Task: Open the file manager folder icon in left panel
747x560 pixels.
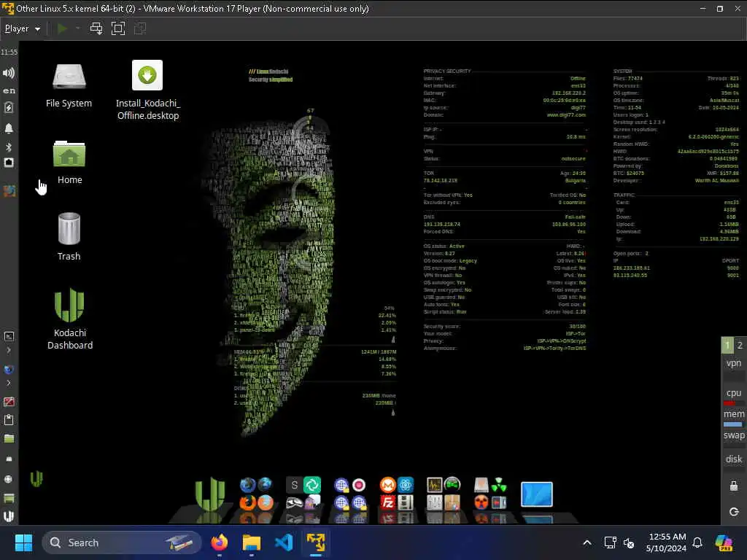Action: click(9, 438)
